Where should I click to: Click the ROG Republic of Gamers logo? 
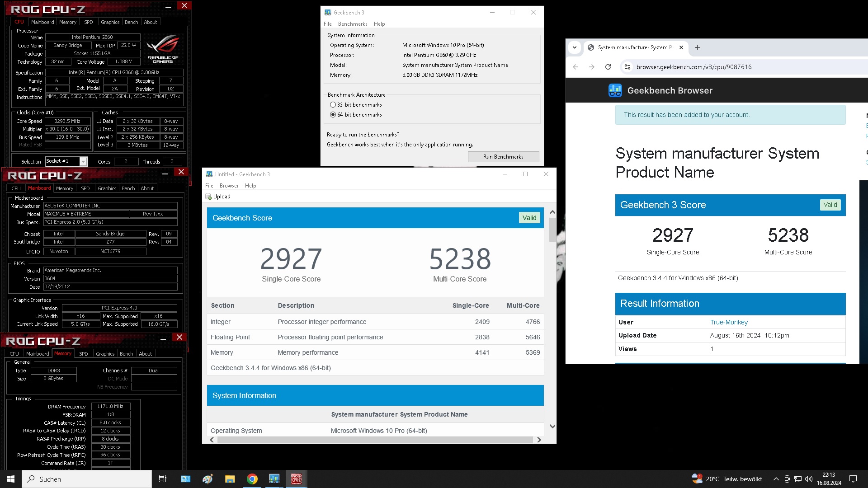point(163,49)
